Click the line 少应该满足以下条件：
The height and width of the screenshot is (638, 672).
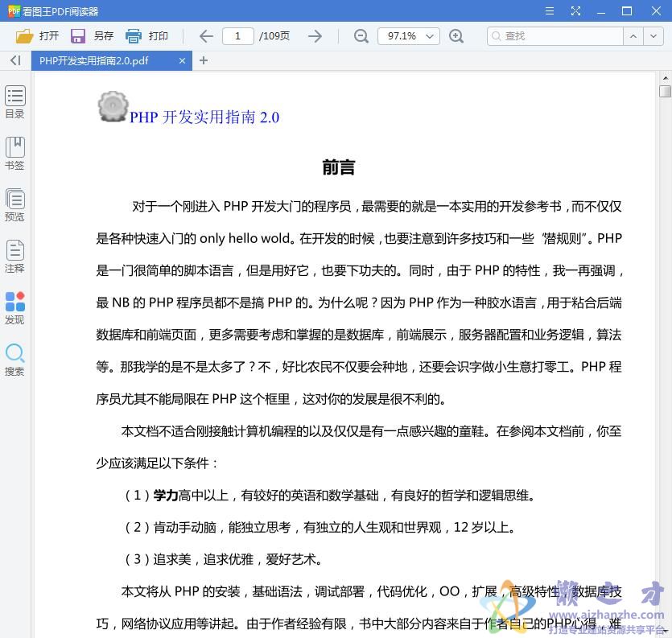[157, 463]
